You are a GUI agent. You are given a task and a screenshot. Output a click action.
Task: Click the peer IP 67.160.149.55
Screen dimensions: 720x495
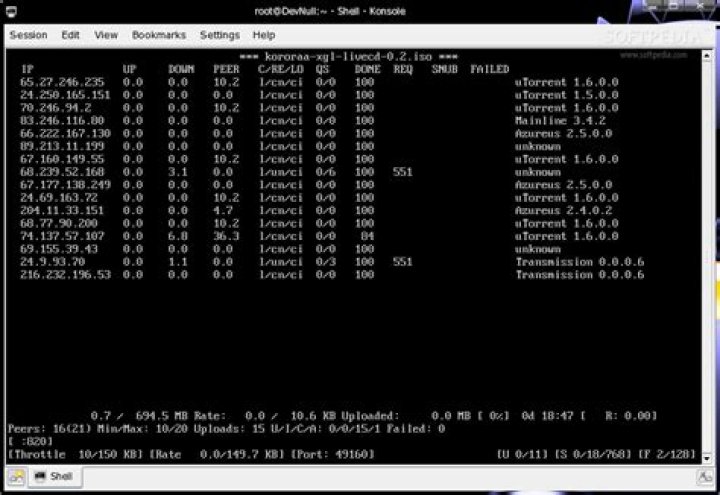click(62, 159)
